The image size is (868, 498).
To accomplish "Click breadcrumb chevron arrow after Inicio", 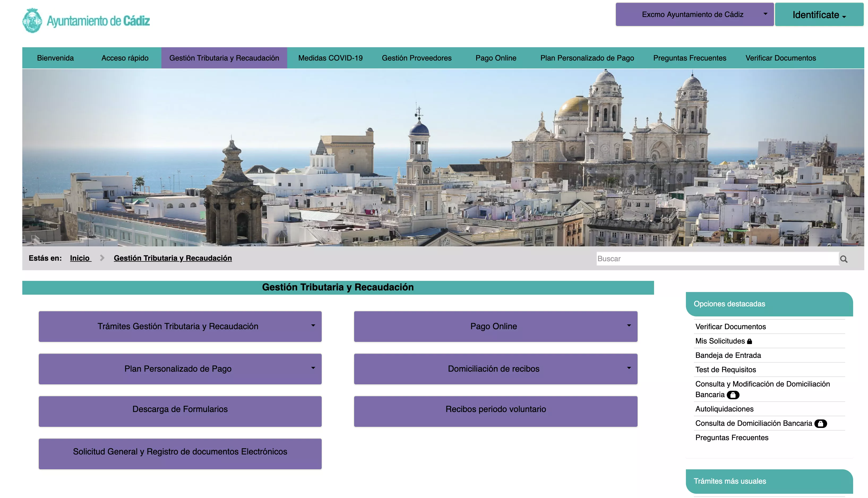I will (x=102, y=258).
